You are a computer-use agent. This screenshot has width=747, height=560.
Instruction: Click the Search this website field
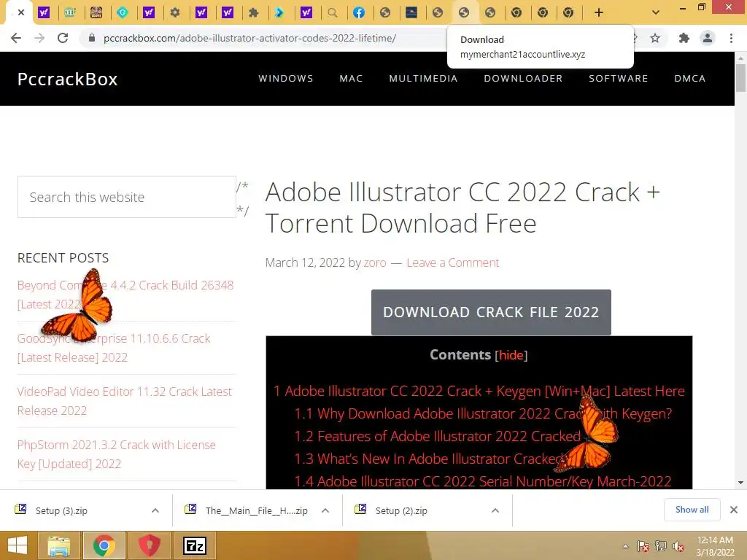point(127,197)
